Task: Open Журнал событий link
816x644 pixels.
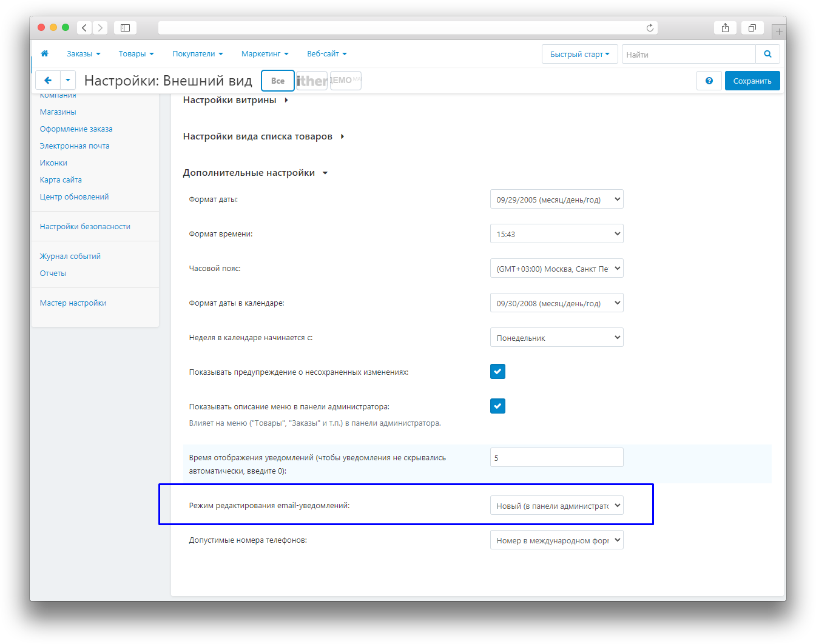Action: pos(70,257)
